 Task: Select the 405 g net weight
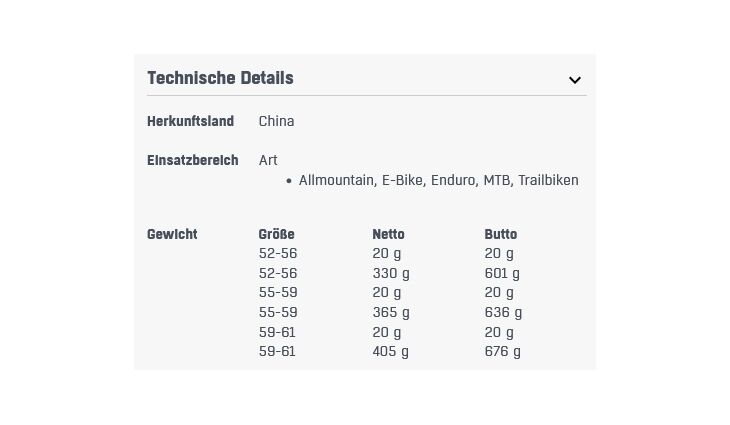click(x=390, y=351)
